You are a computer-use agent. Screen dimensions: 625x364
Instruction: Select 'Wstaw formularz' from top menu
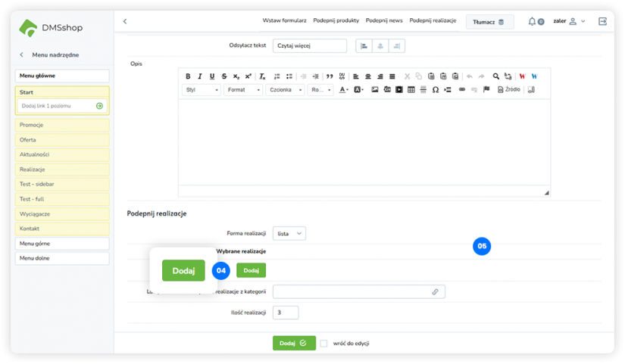click(x=284, y=21)
